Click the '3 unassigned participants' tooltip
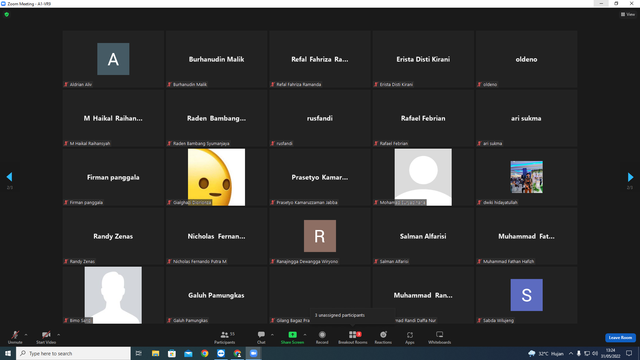 coord(352,315)
